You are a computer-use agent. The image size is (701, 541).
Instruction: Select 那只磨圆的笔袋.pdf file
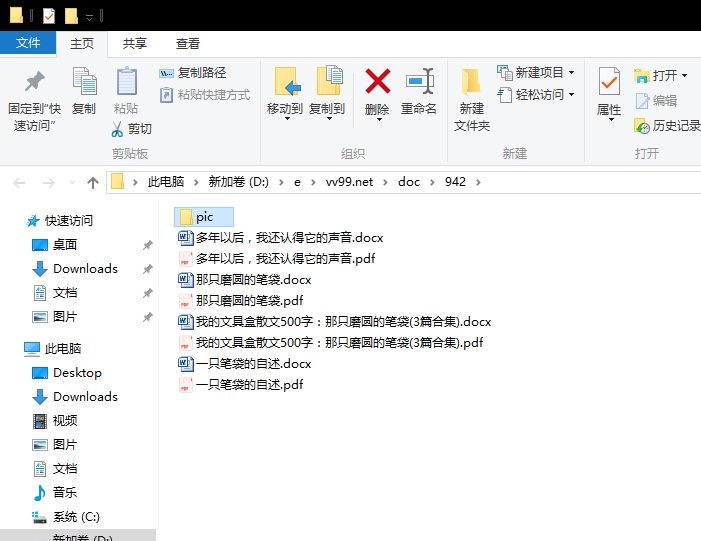(241, 300)
